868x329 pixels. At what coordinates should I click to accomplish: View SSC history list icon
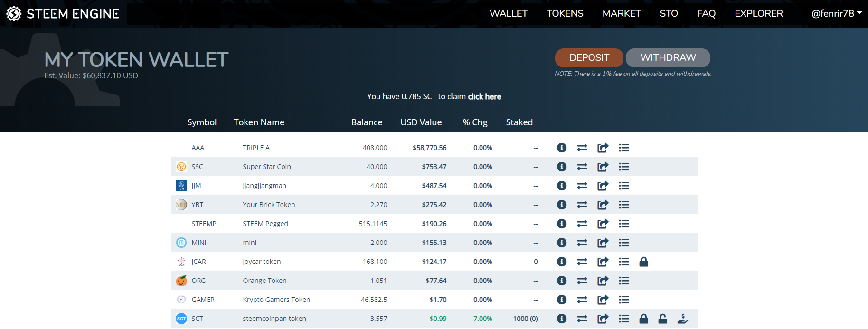pos(624,167)
